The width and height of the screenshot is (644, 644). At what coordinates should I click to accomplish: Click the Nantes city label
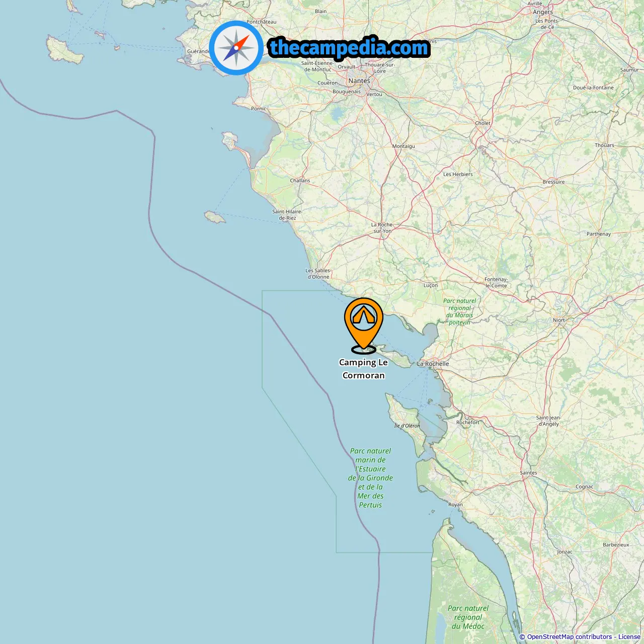(359, 81)
